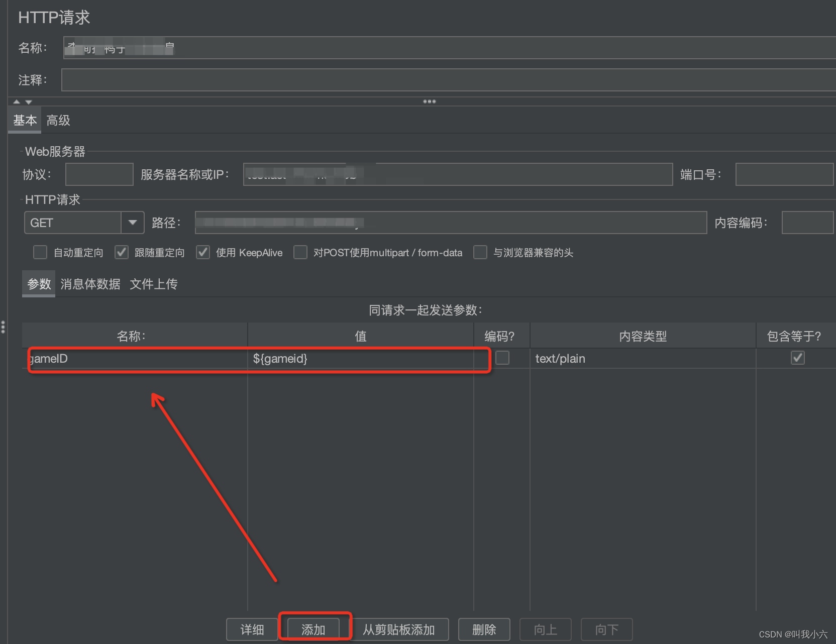Click the 编码? column header
This screenshot has height=644, width=836.
(502, 336)
